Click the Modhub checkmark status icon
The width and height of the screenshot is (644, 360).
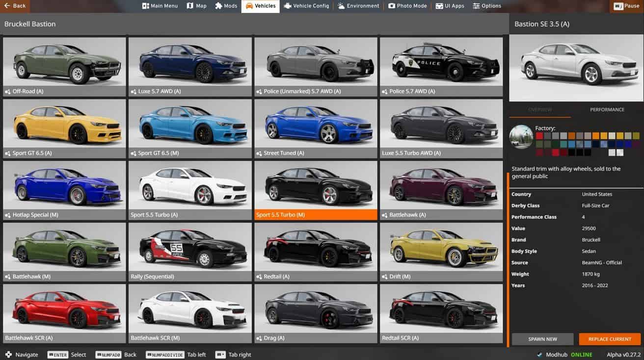click(x=540, y=355)
